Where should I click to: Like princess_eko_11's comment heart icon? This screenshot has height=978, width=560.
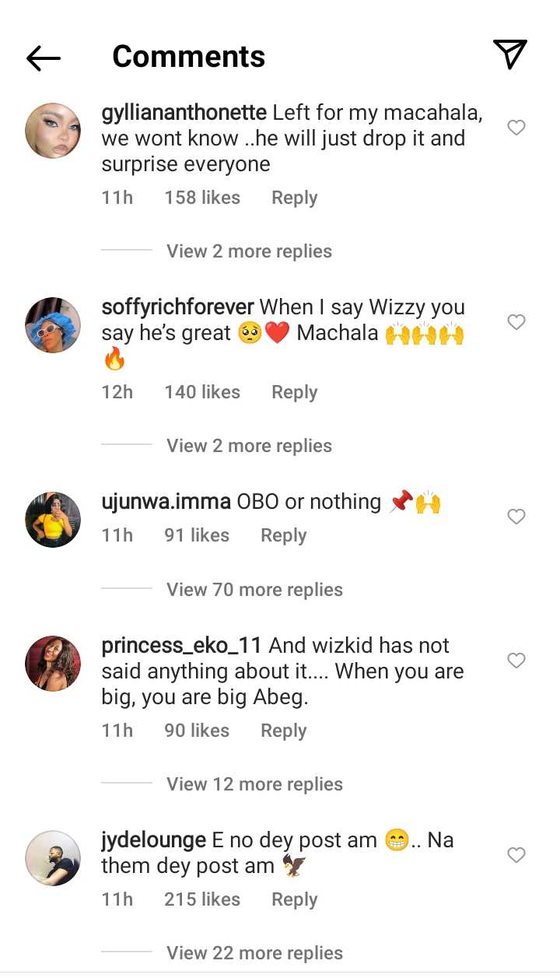(516, 661)
